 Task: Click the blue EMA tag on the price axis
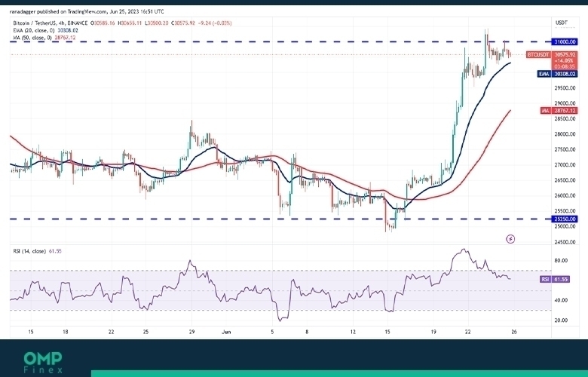[544, 75]
